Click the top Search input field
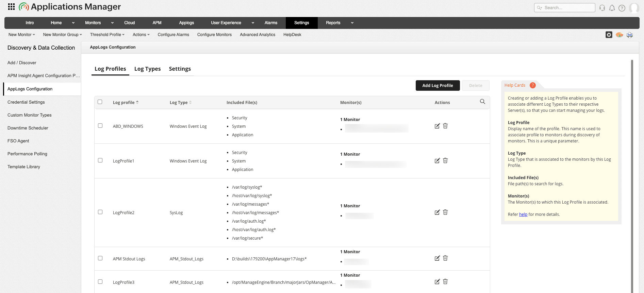The height and width of the screenshot is (293, 644). (x=565, y=8)
